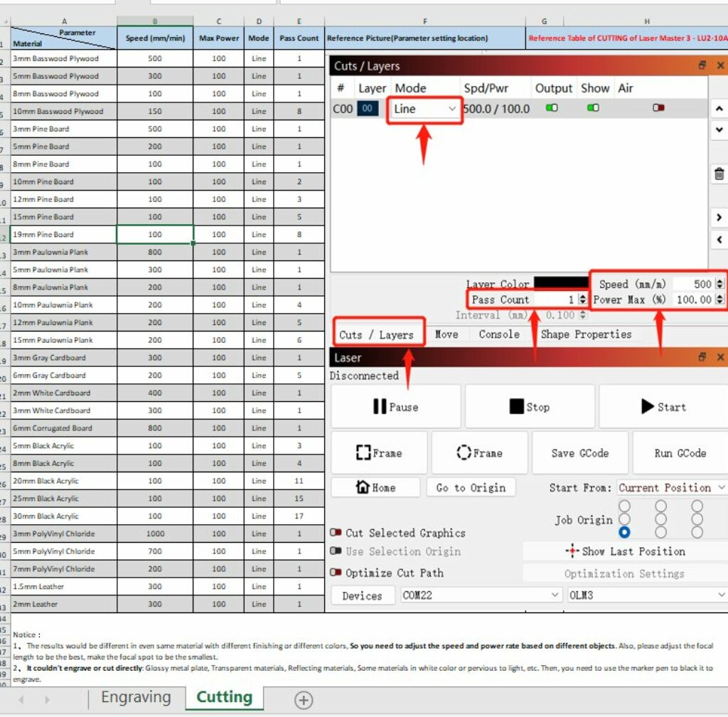
Task: Toggle the Output switch for layer C00
Action: [x=552, y=108]
